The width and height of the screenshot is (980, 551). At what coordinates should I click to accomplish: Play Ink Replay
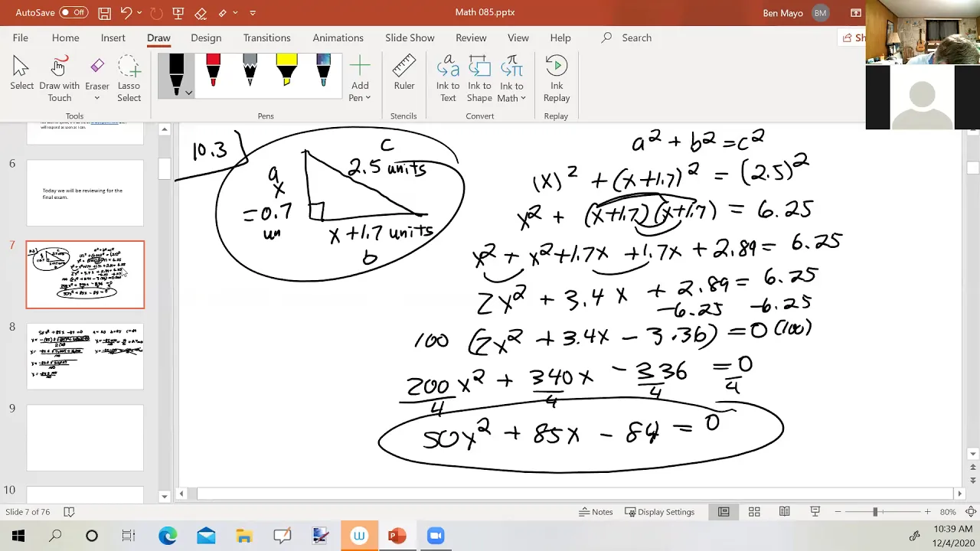pyautogui.click(x=557, y=78)
